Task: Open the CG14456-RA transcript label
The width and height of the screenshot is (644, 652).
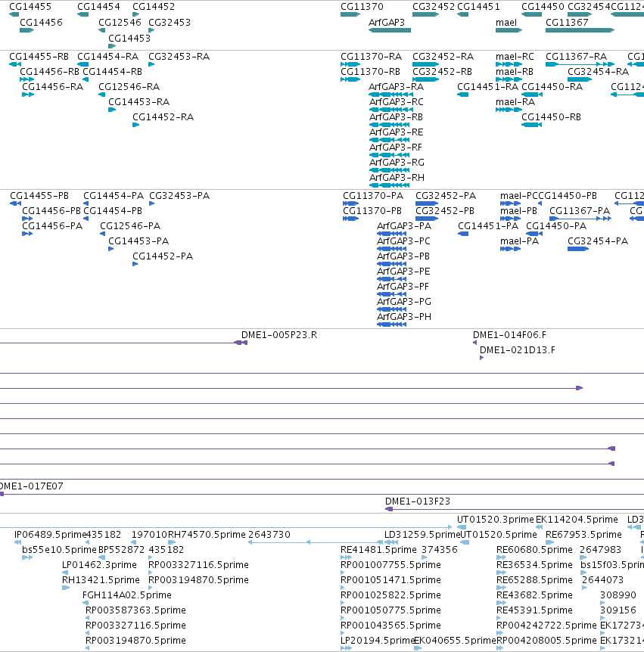Action: coord(52,86)
